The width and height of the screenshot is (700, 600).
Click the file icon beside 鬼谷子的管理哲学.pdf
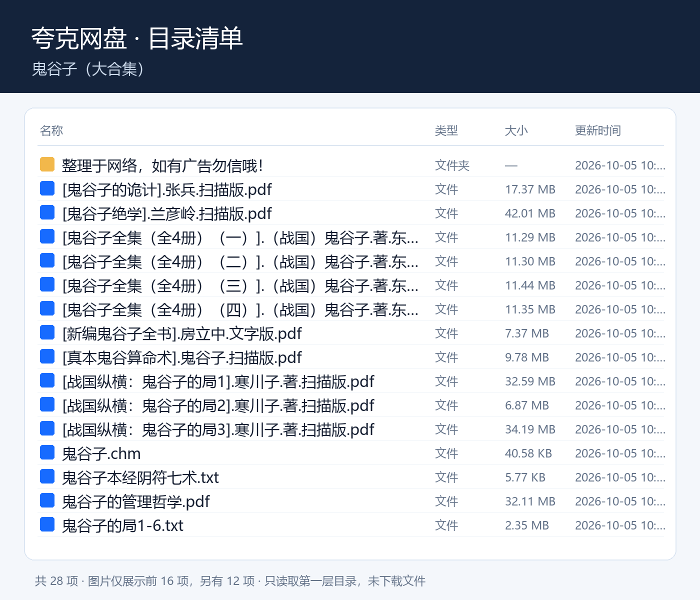47,500
